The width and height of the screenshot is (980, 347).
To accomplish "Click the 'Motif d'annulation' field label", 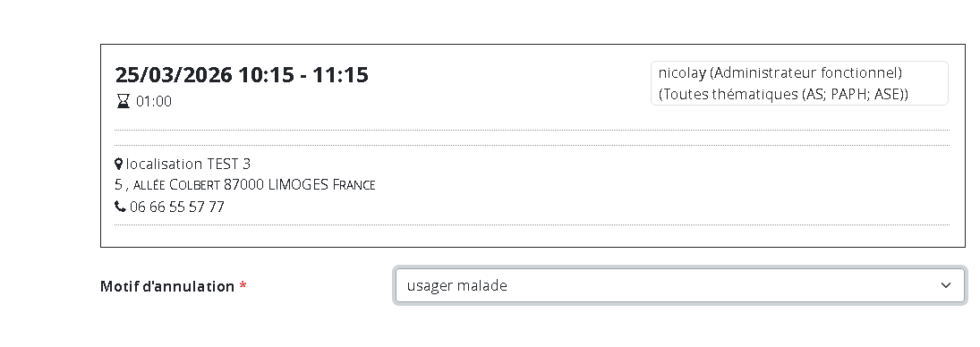I will pyautogui.click(x=167, y=286).
